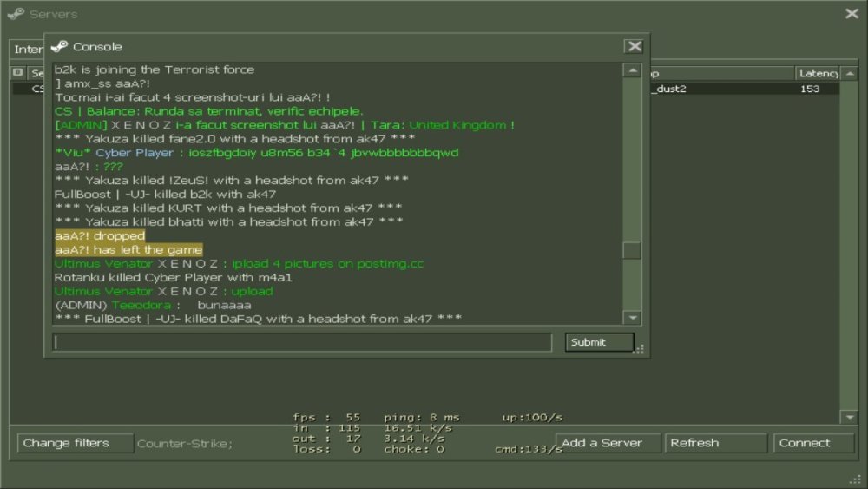868x489 pixels.
Task: Click 'aaA?! dropped' highlighted line
Action: click(100, 236)
